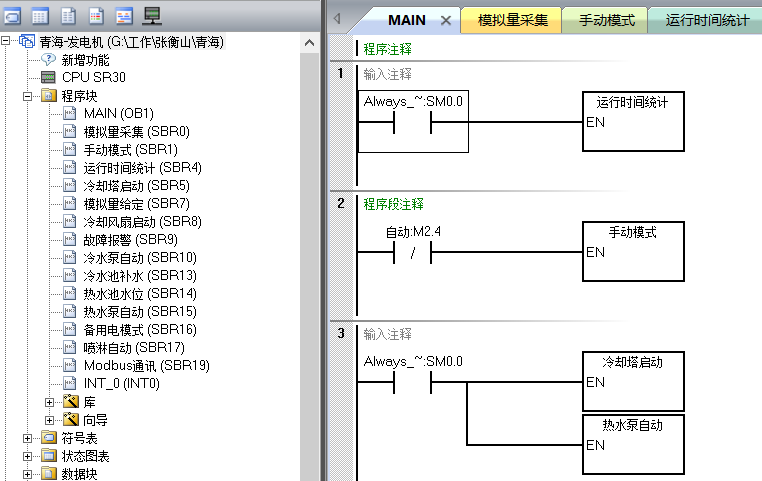Open INT_0 (INT0) interrupt routine

pyautogui.click(x=121, y=383)
